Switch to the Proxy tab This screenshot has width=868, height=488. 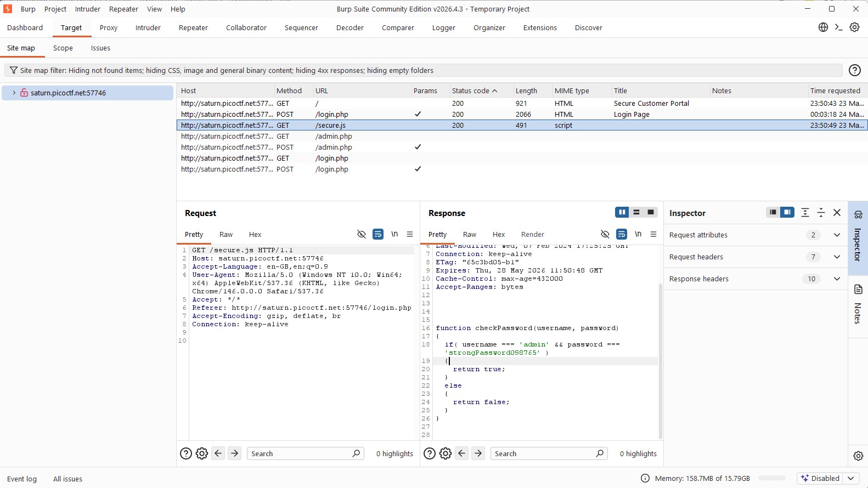[109, 27]
